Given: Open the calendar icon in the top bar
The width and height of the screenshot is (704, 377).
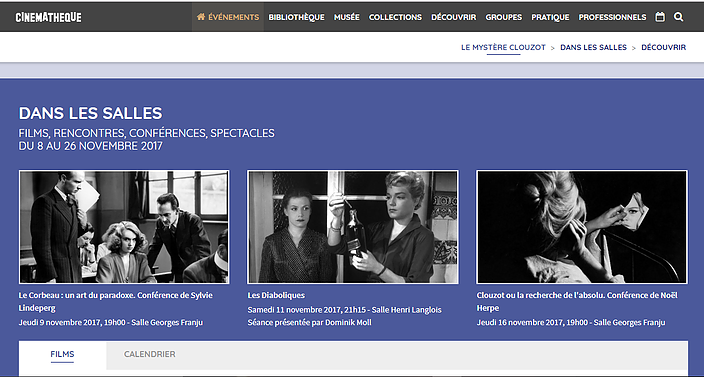Looking at the screenshot, I should pyautogui.click(x=660, y=17).
